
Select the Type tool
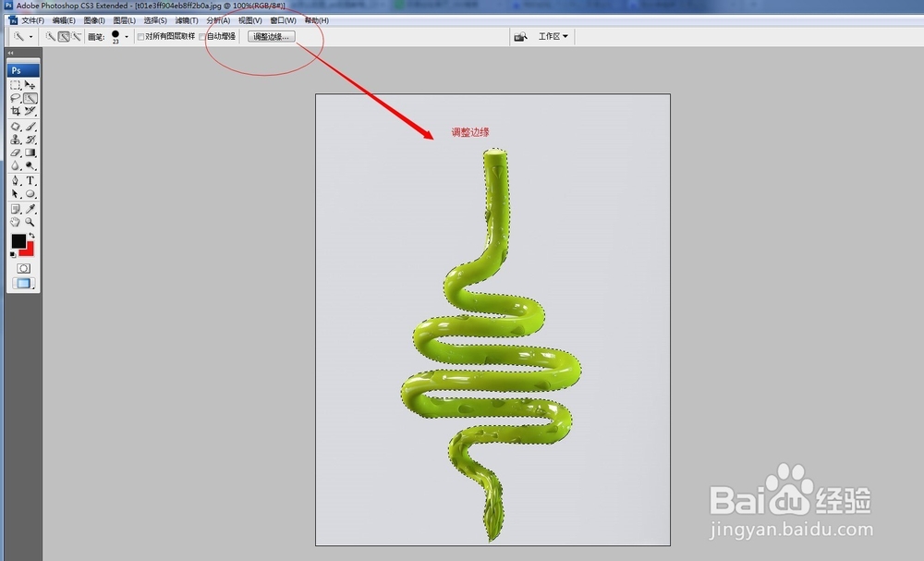coord(30,181)
